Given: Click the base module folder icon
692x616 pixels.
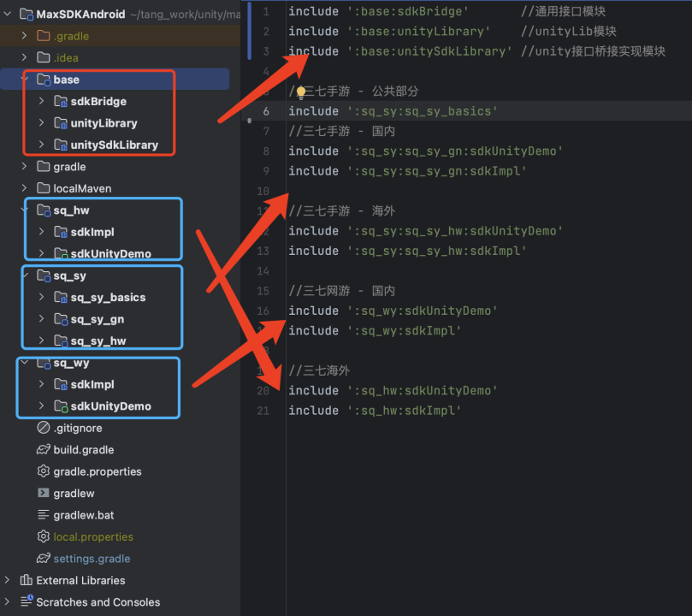Looking at the screenshot, I should coord(44,80).
